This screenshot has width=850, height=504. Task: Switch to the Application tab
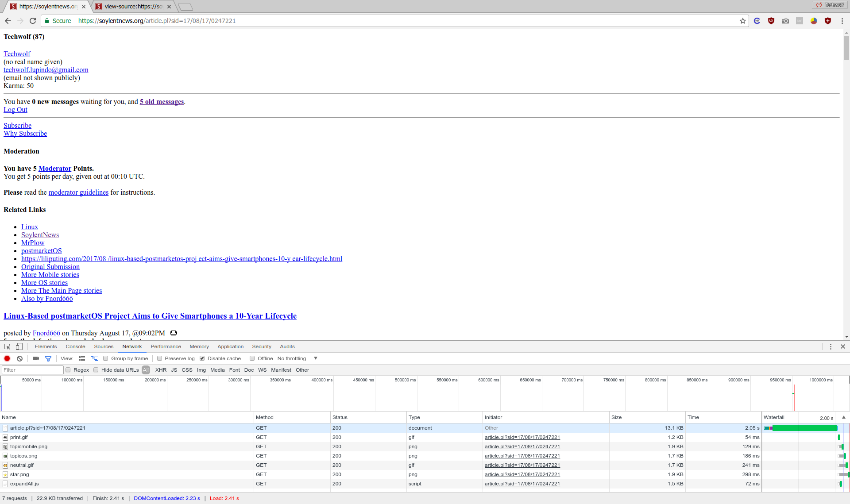[x=230, y=346]
